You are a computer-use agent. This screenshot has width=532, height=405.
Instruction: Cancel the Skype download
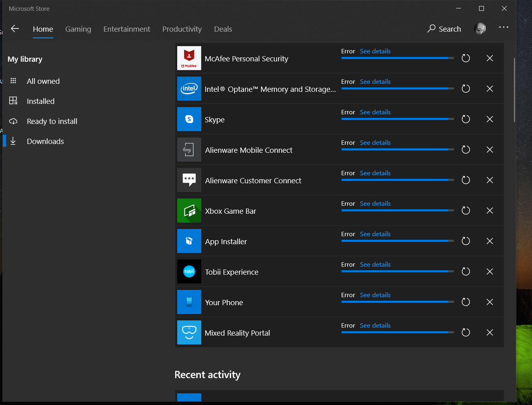[490, 119]
